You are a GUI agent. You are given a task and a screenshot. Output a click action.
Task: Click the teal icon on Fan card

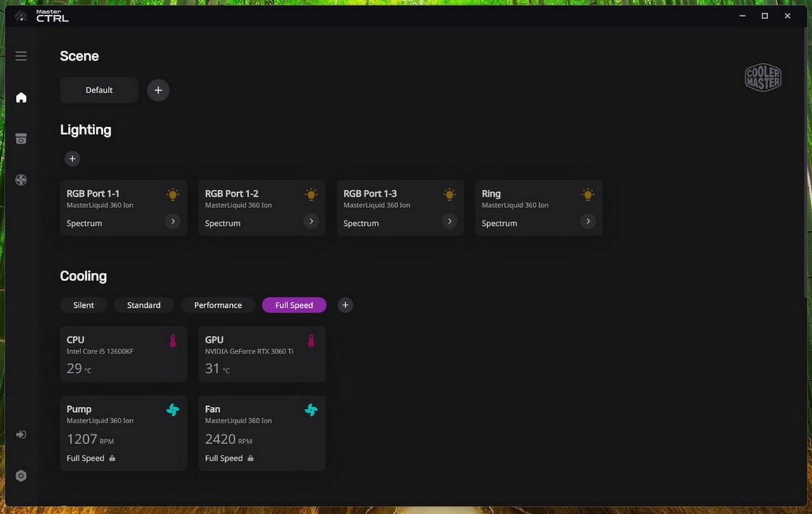click(311, 411)
